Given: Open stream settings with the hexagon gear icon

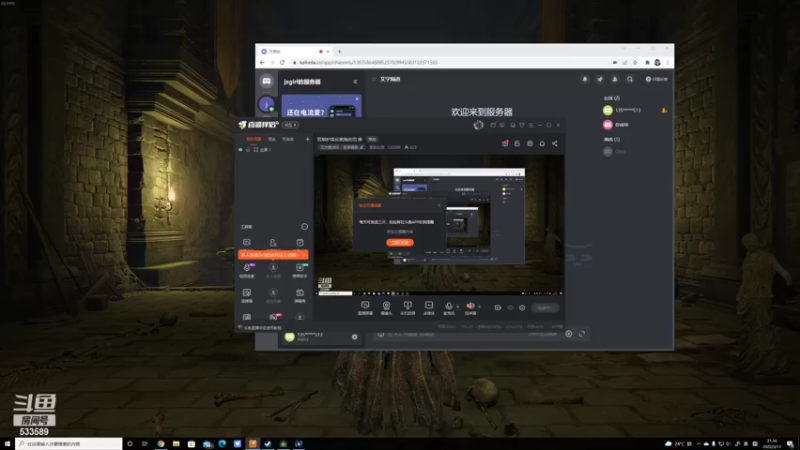Looking at the screenshot, I should pyautogui.click(x=522, y=308).
